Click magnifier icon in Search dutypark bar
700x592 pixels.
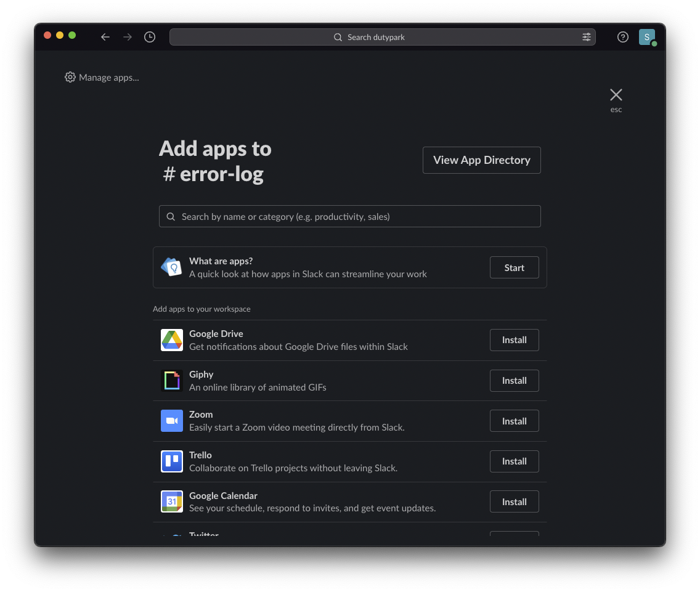(338, 37)
